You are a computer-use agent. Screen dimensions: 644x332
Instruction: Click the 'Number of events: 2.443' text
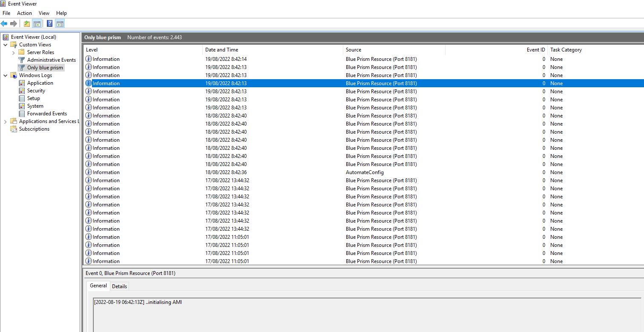(155, 37)
